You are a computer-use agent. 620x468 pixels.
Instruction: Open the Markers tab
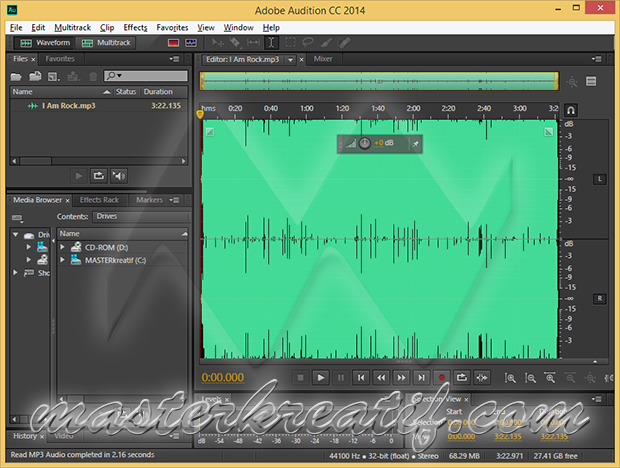pyautogui.click(x=149, y=200)
